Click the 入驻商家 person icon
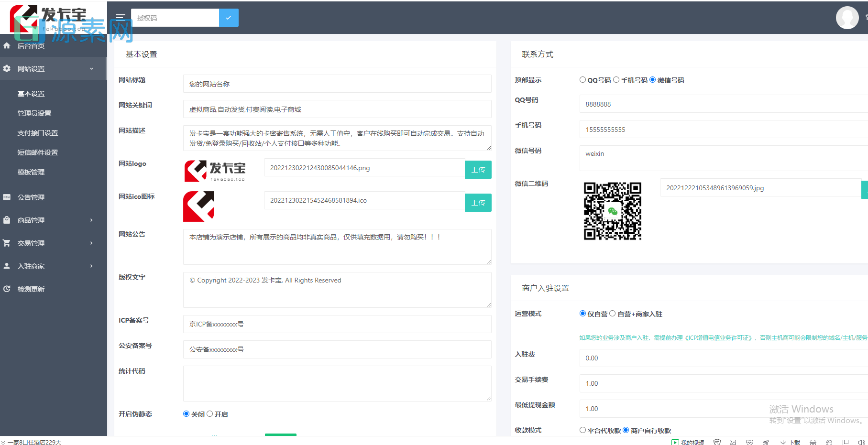 [x=7, y=266]
